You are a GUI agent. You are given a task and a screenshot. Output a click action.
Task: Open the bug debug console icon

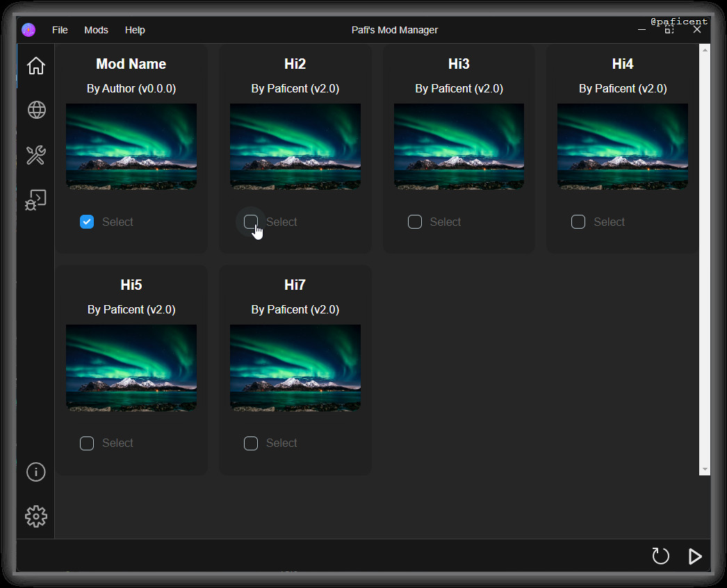(35, 200)
